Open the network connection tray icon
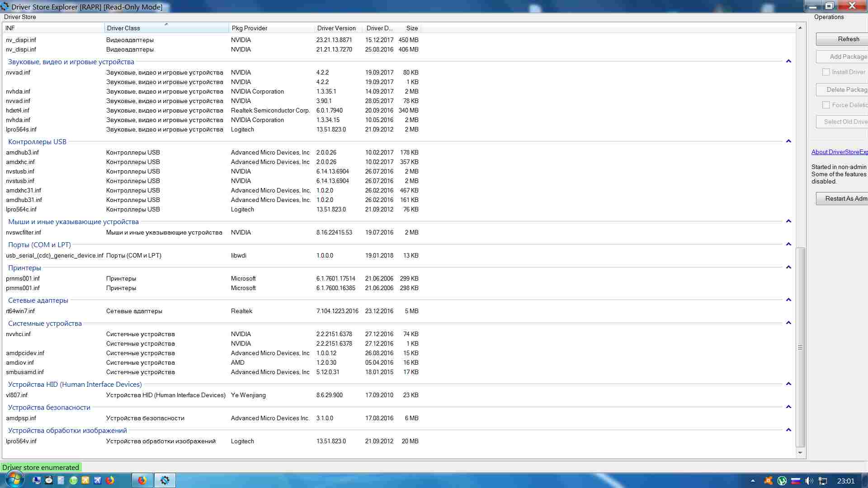 click(823, 481)
